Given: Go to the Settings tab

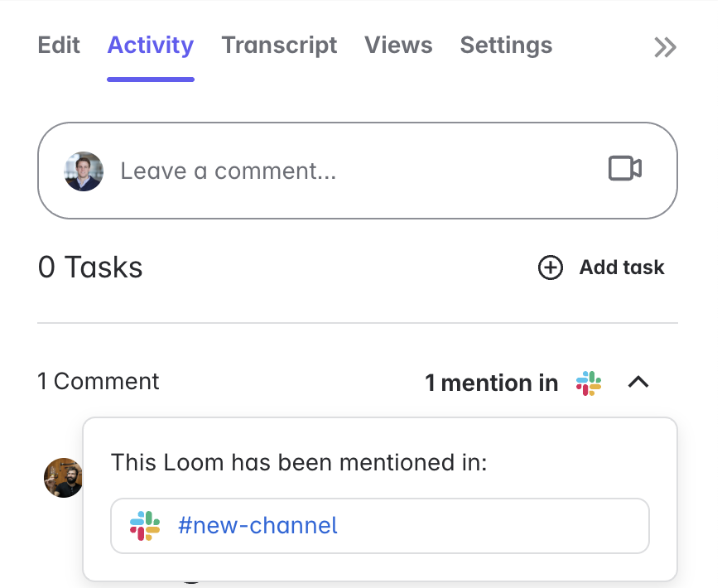Looking at the screenshot, I should [x=506, y=45].
